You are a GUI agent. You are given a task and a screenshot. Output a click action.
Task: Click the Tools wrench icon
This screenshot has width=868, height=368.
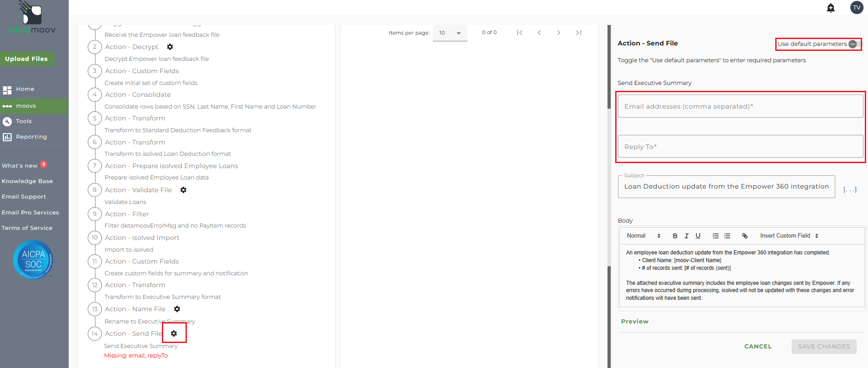(x=7, y=121)
